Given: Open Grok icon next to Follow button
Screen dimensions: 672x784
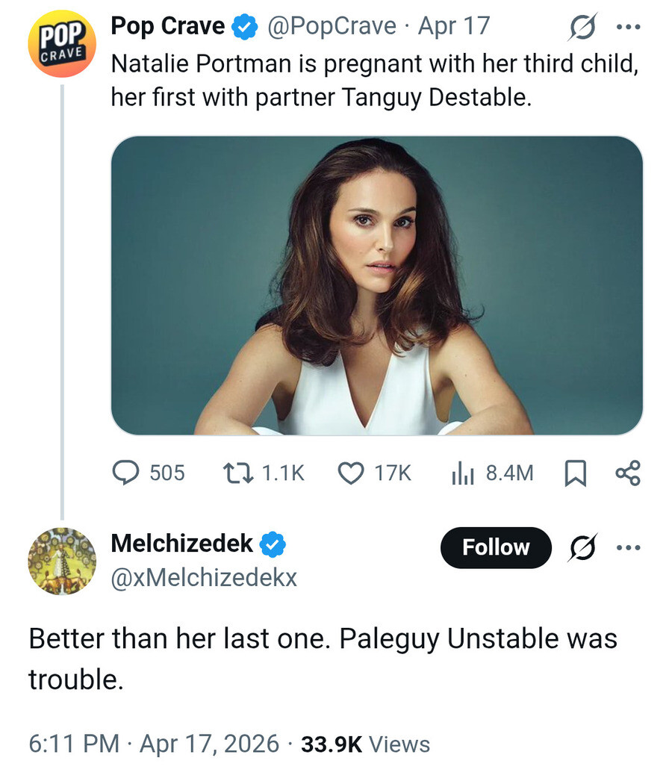Looking at the screenshot, I should coord(580,548).
